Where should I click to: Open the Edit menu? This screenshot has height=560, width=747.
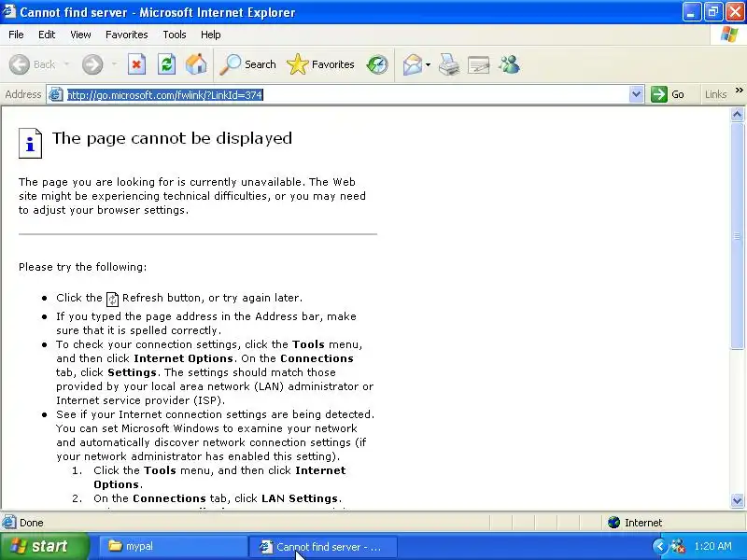[x=47, y=35]
